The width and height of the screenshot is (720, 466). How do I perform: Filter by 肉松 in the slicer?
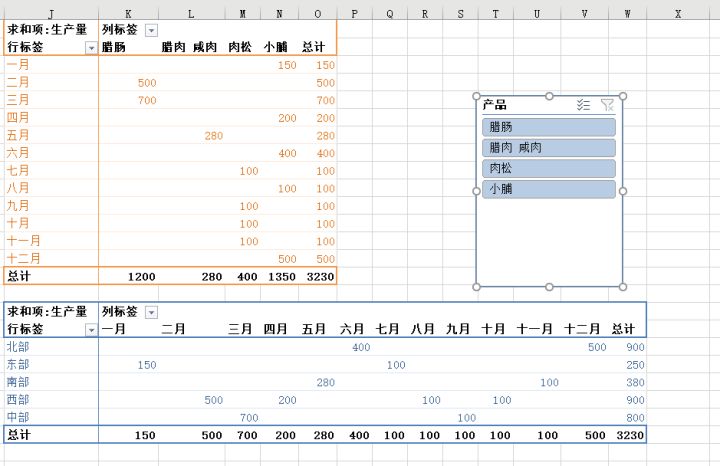(548, 168)
